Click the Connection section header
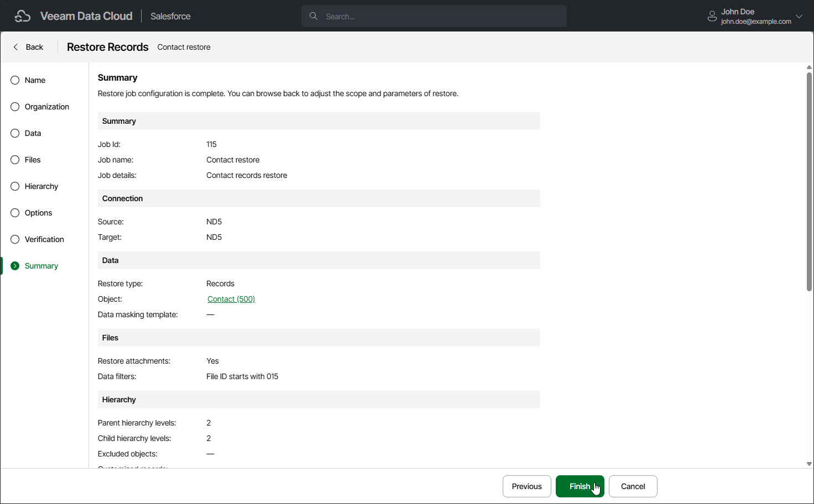 click(x=319, y=198)
